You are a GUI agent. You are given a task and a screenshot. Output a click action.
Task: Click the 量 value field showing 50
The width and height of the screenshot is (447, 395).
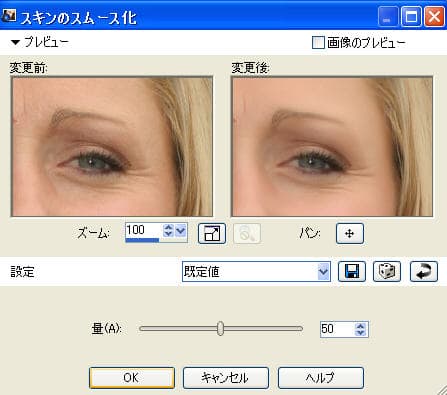tap(337, 329)
